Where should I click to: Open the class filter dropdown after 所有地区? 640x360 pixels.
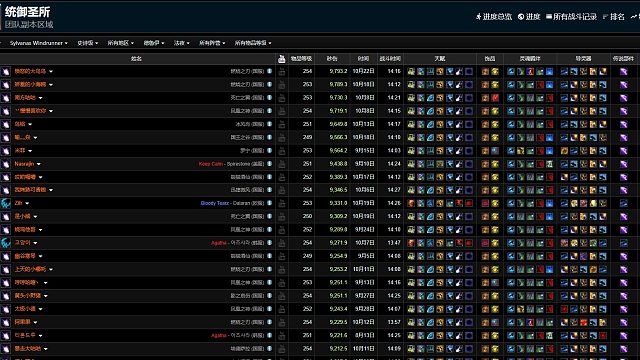(153, 43)
